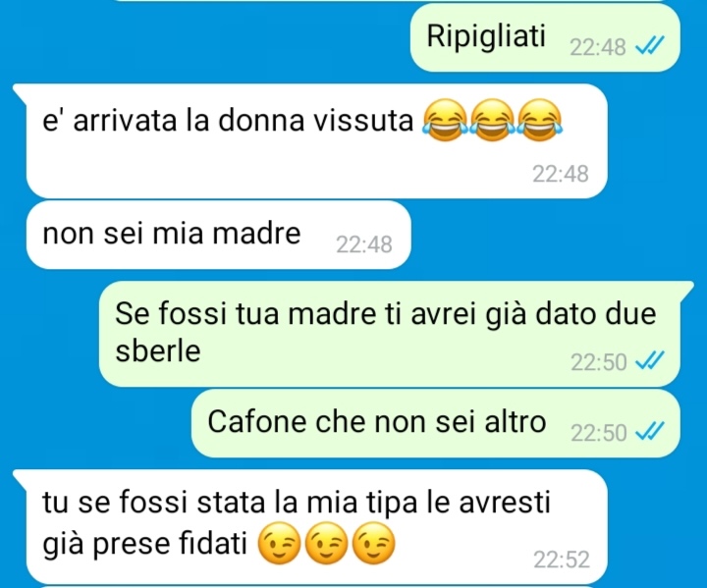Tap the 22:48 timestamp on 'non sei mia madre'
Viewport: 707px width, 588px height.
[x=364, y=244]
